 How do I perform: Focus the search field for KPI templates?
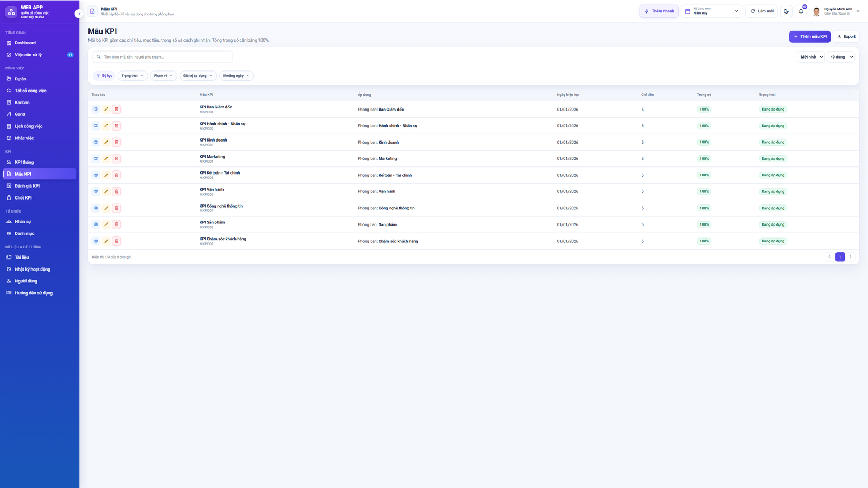click(163, 57)
